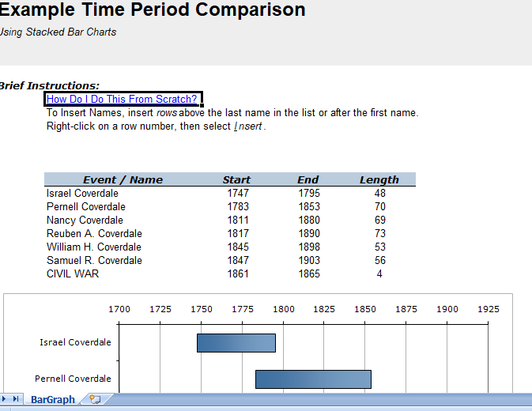Select the 'William H. Coverdale' cell
Screen dimensions: 532x411
pyautogui.click(x=94, y=247)
